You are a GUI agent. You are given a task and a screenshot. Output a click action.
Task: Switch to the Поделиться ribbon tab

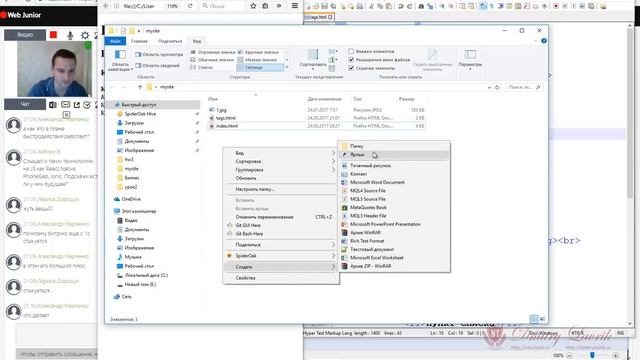click(x=170, y=41)
